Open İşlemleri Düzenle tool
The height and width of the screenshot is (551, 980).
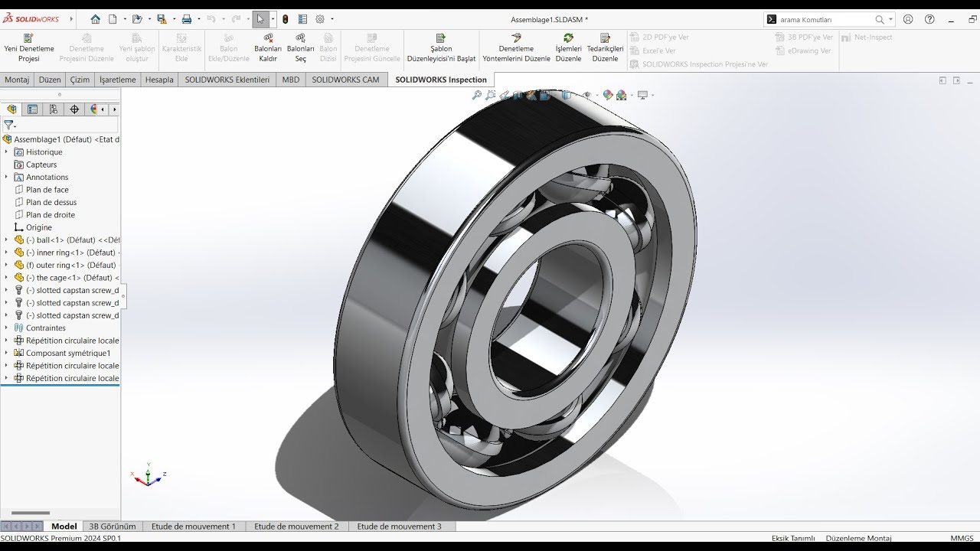[x=568, y=48]
